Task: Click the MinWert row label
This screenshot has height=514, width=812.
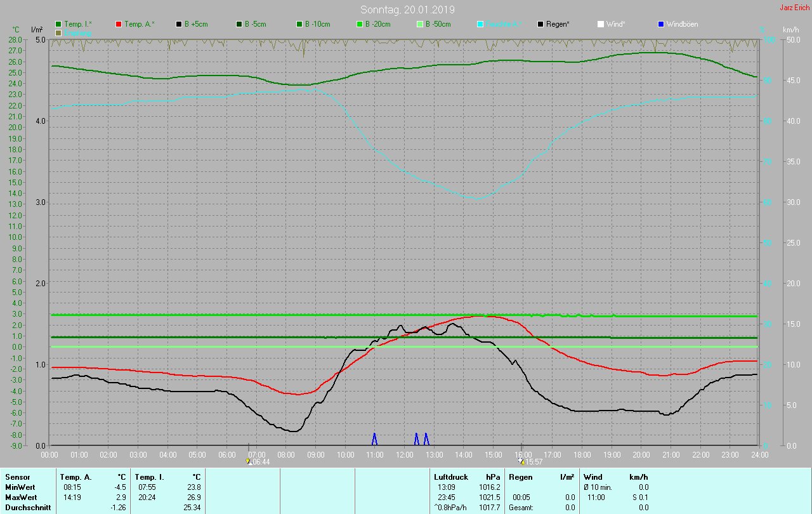Action: 20,487
